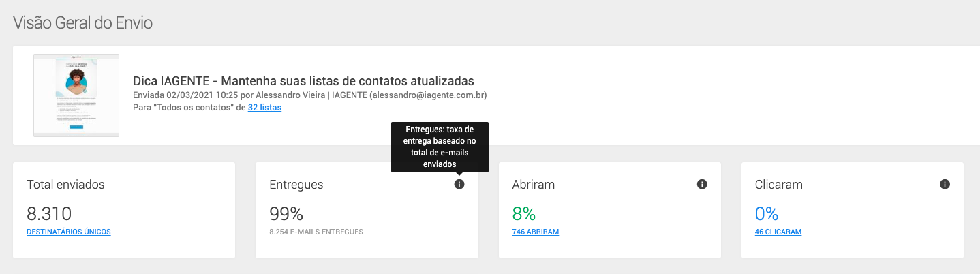Click the green 8% open rate
Image resolution: width=980 pixels, height=274 pixels.
[x=525, y=213]
